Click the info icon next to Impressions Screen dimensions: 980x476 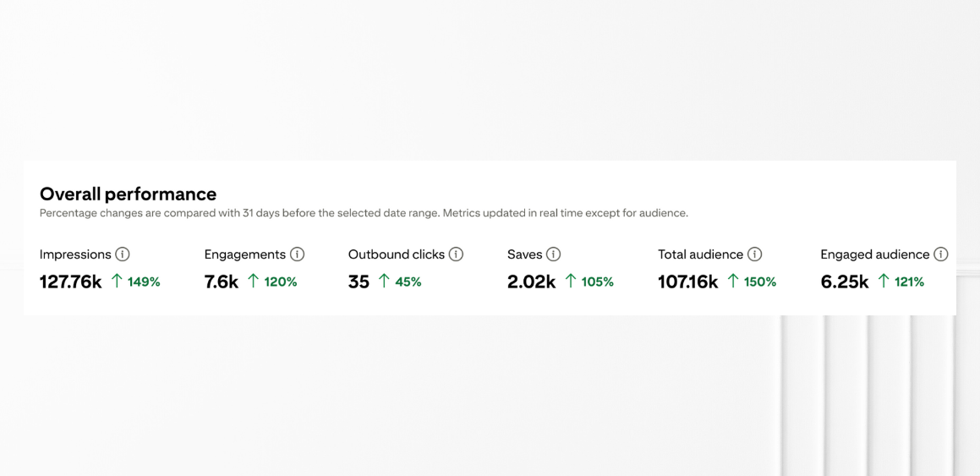coord(123,254)
